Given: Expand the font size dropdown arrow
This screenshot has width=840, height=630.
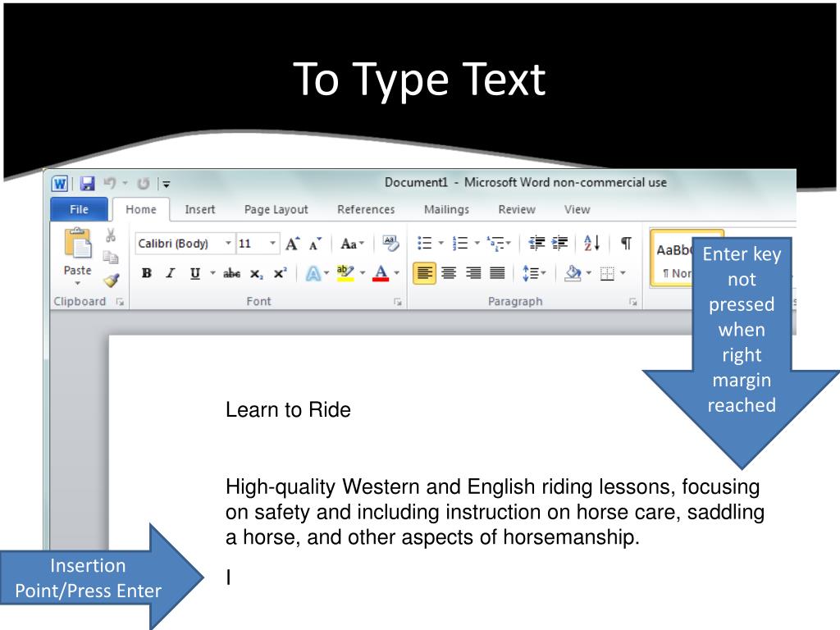Looking at the screenshot, I should tap(272, 244).
